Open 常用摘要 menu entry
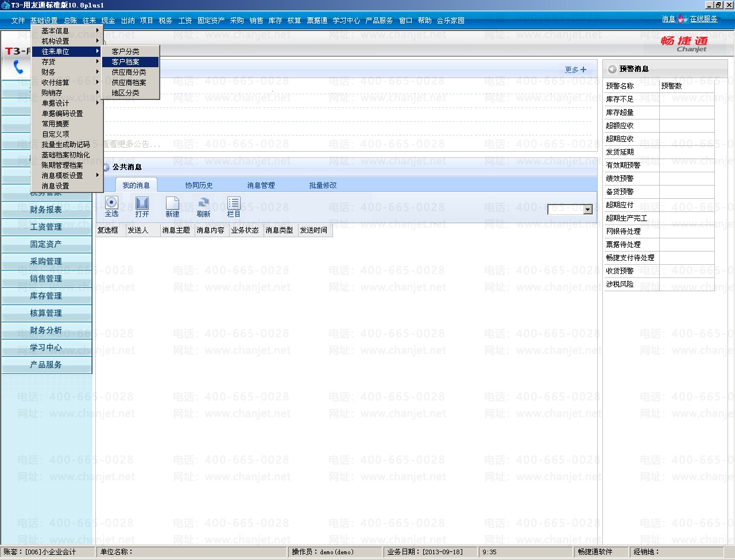The image size is (735, 560). click(x=67, y=124)
